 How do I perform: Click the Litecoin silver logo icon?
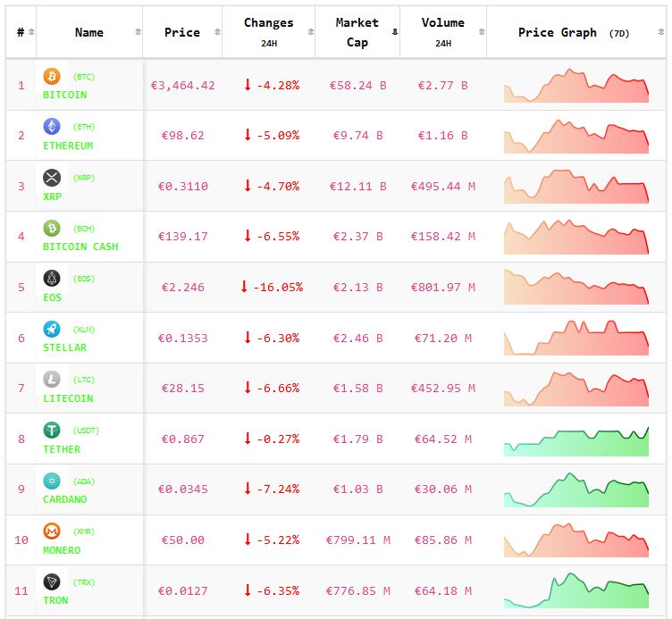coord(52,380)
